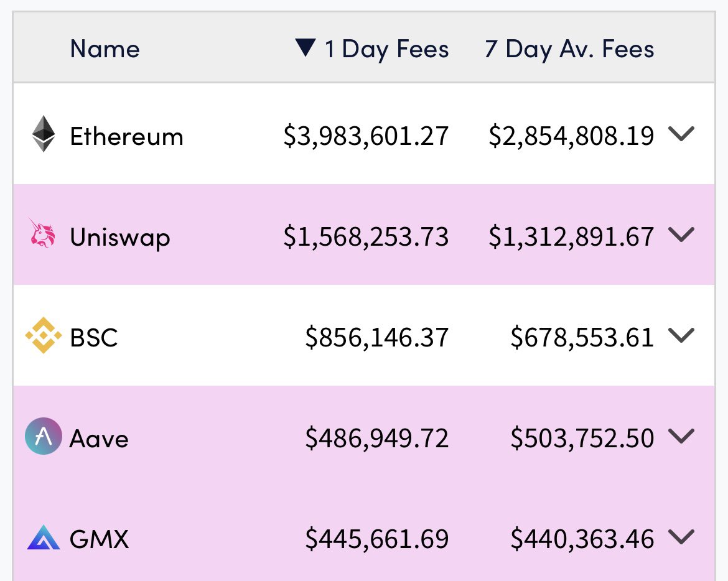728x581 pixels.
Task: Click the Ethereum diamond logo icon
Action: [x=44, y=134]
